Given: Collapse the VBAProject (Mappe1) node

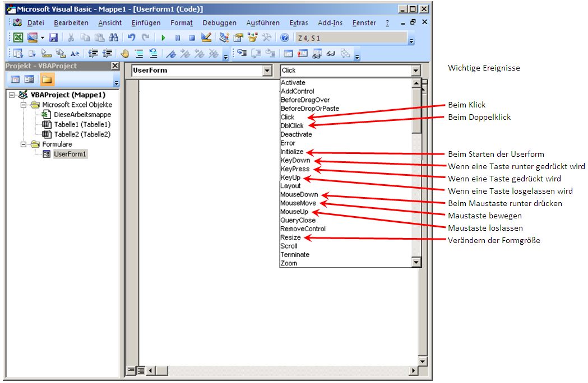Looking at the screenshot, I should tap(12, 95).
